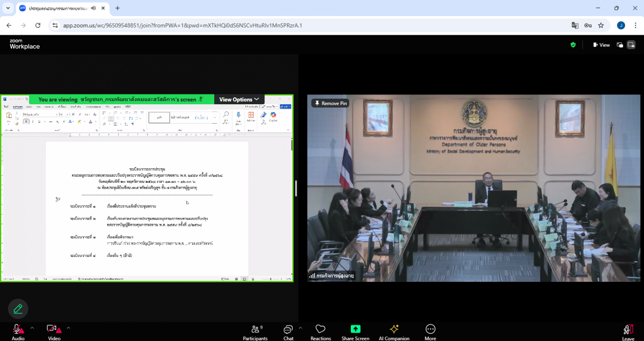Expand audio settings arrow next to Audio

(32, 328)
